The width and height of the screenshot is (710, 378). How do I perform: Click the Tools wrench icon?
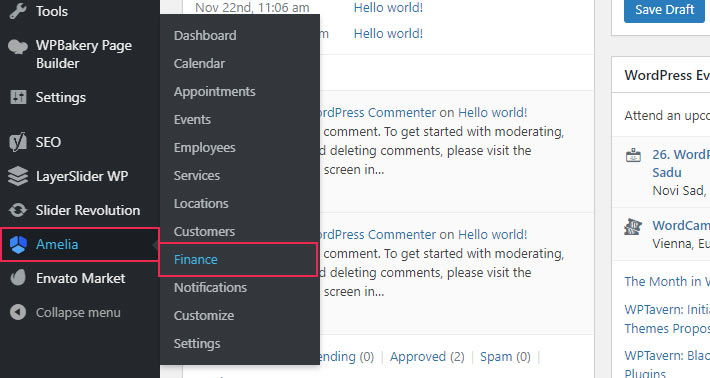pyautogui.click(x=18, y=11)
